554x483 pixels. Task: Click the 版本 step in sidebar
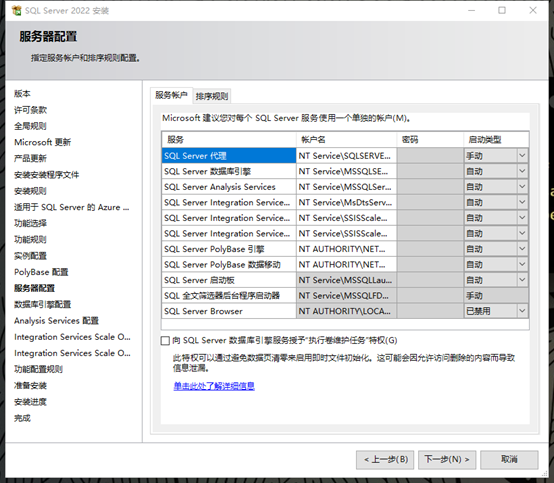pos(22,94)
